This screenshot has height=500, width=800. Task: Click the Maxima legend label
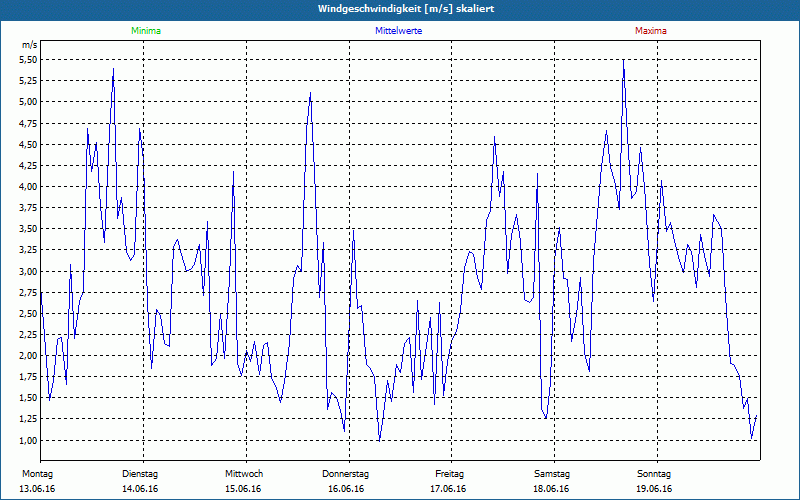point(651,31)
